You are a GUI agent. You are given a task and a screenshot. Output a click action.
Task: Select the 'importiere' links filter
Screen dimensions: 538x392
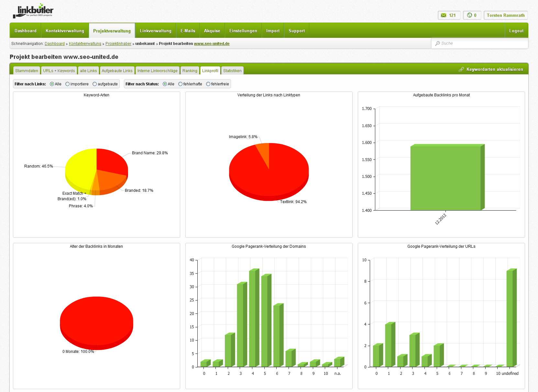tap(67, 84)
